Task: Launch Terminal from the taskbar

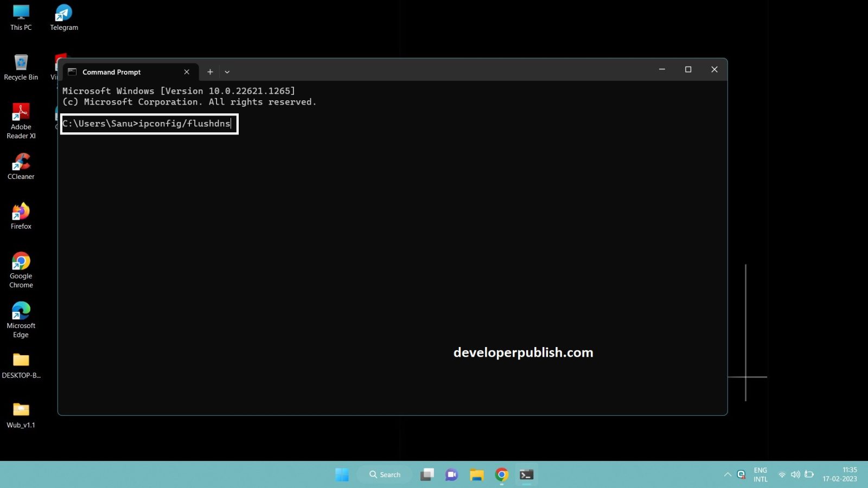Action: [526, 474]
